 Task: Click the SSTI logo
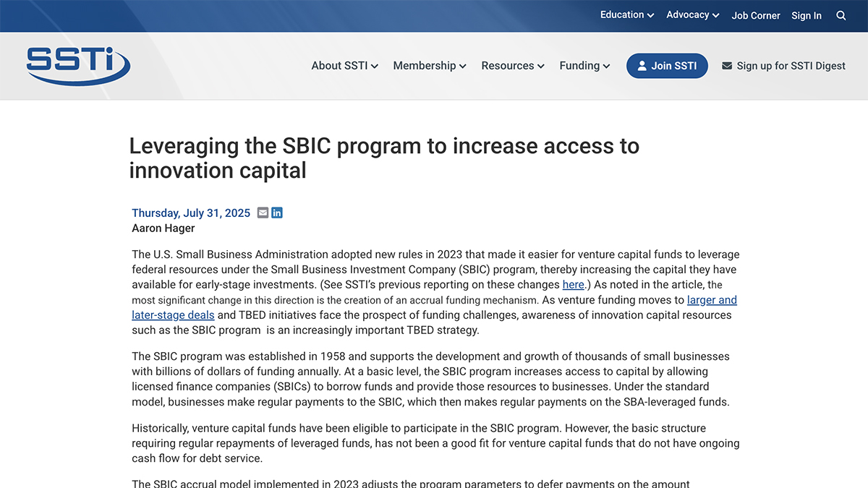point(78,66)
